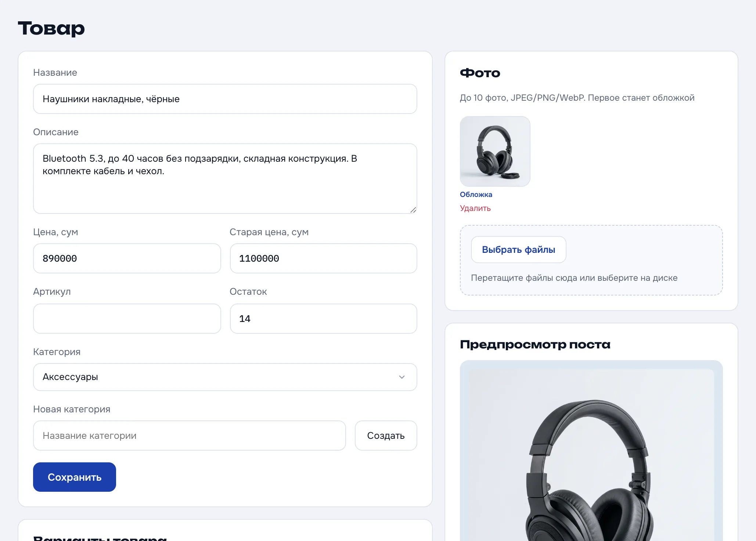Click the Обложка label under photo
This screenshot has width=756, height=541.
point(476,194)
